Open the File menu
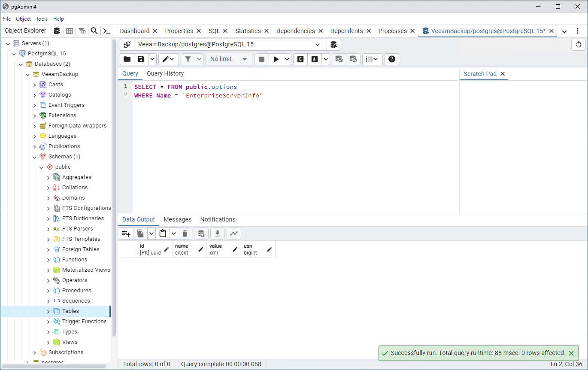Viewport: 588px width, 370px height. (x=7, y=19)
